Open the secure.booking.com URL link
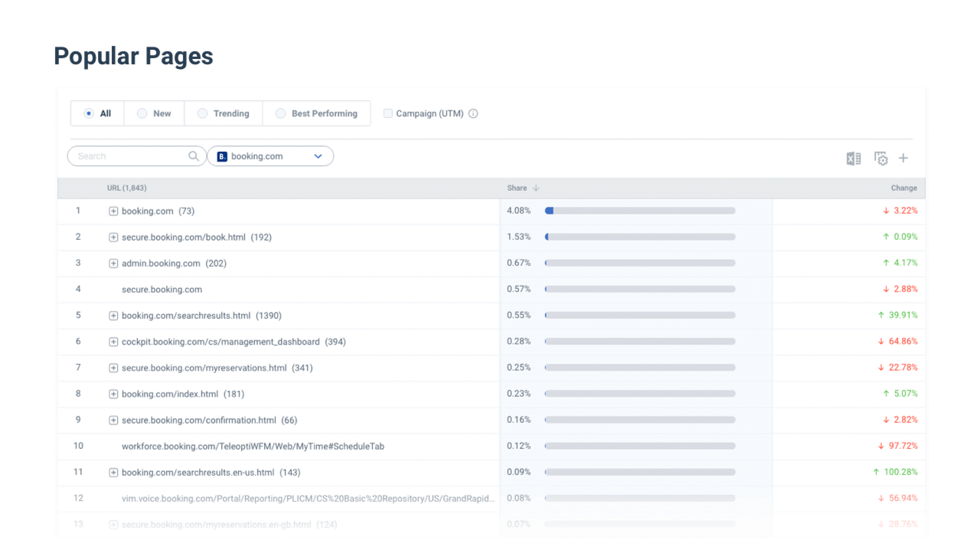This screenshot has height=550, width=980. point(162,290)
